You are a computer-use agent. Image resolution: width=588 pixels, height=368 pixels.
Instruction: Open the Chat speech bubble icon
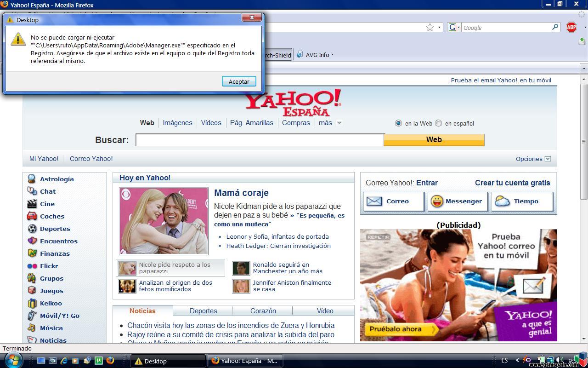[x=32, y=191]
